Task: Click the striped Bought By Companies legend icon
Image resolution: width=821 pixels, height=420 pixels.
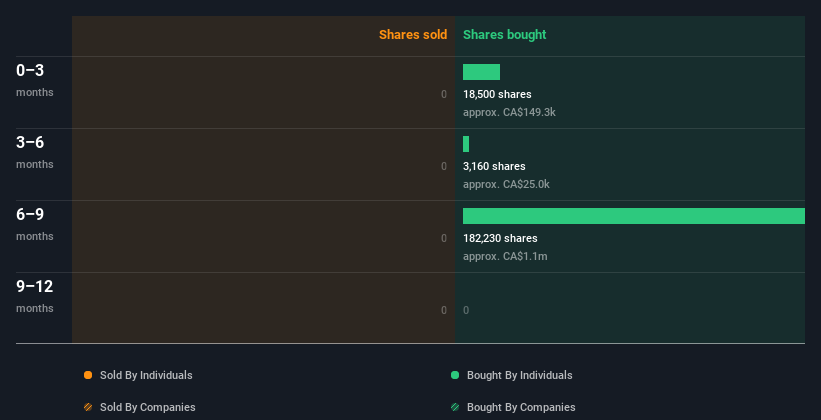Action: [x=455, y=407]
